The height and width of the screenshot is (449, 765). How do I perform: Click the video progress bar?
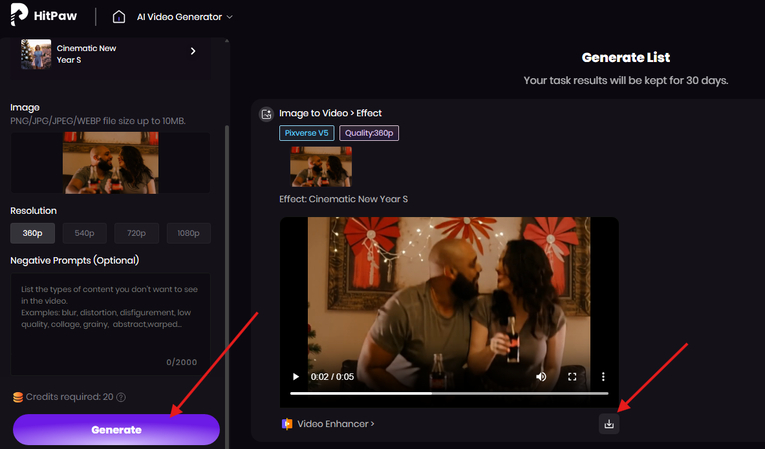[x=449, y=393]
